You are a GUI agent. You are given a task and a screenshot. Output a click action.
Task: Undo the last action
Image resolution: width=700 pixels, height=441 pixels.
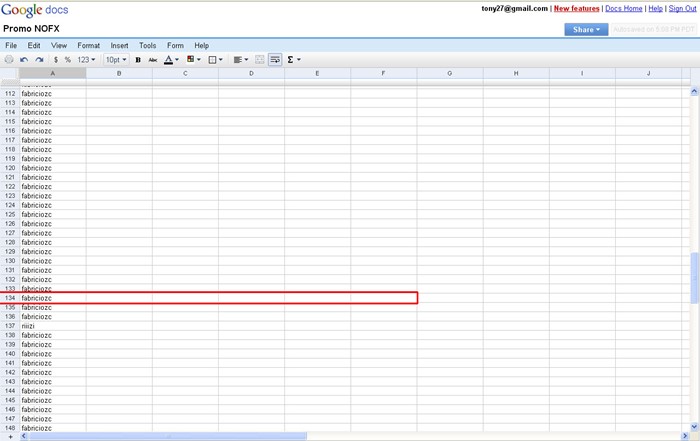24,60
